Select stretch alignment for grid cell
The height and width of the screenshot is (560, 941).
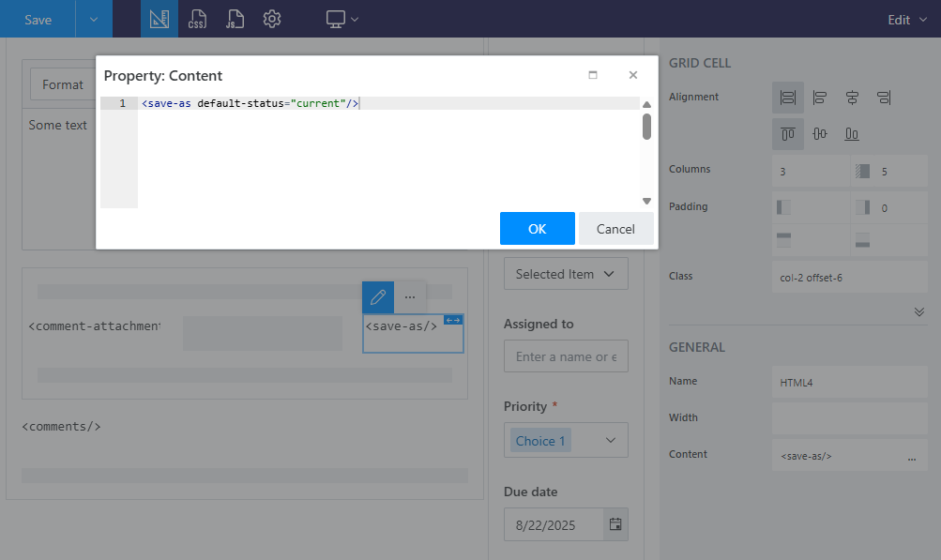tap(787, 98)
